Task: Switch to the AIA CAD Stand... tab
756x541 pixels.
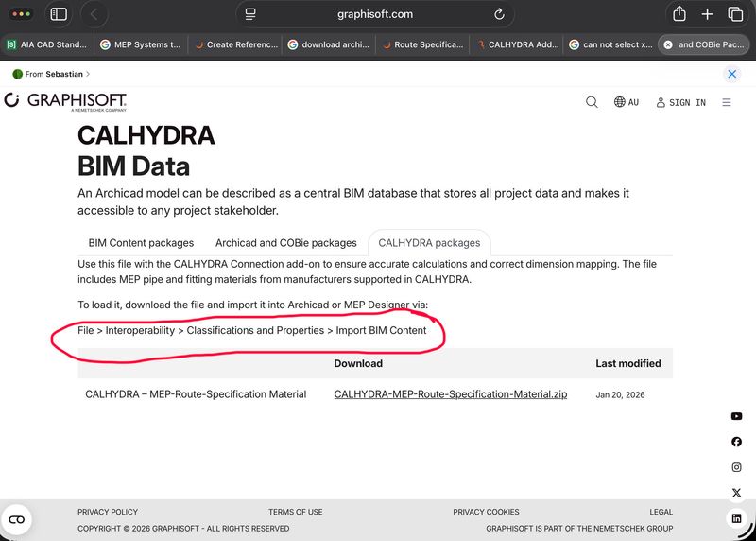Action: pyautogui.click(x=47, y=44)
